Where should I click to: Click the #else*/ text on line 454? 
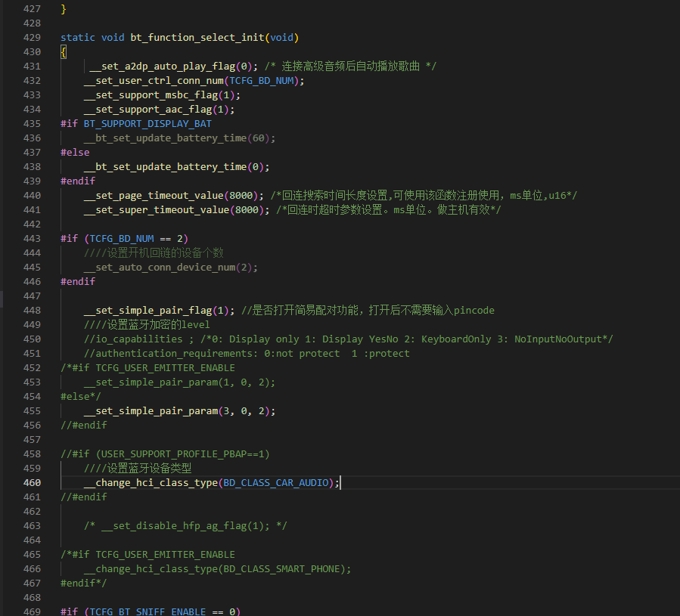pos(81,397)
